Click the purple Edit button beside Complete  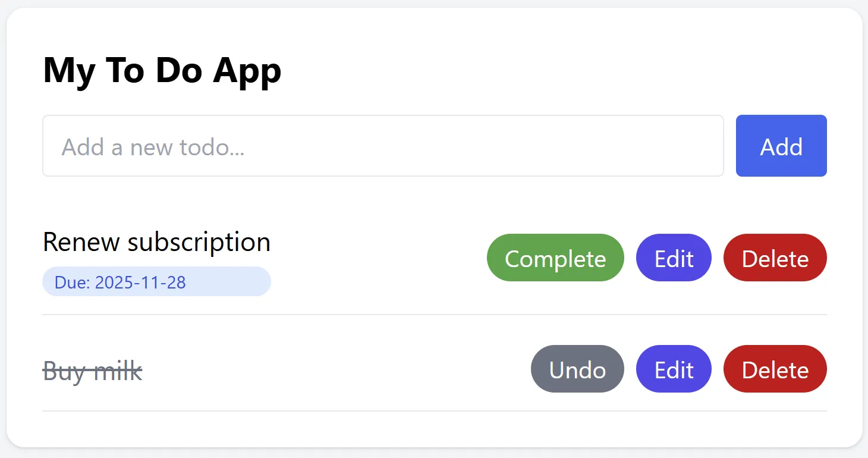(x=673, y=258)
